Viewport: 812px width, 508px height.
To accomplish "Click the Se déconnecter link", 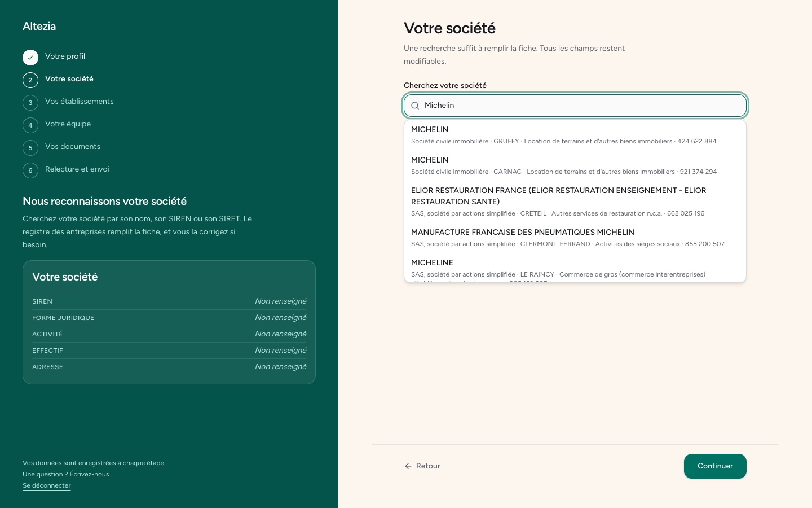I will coord(47,485).
